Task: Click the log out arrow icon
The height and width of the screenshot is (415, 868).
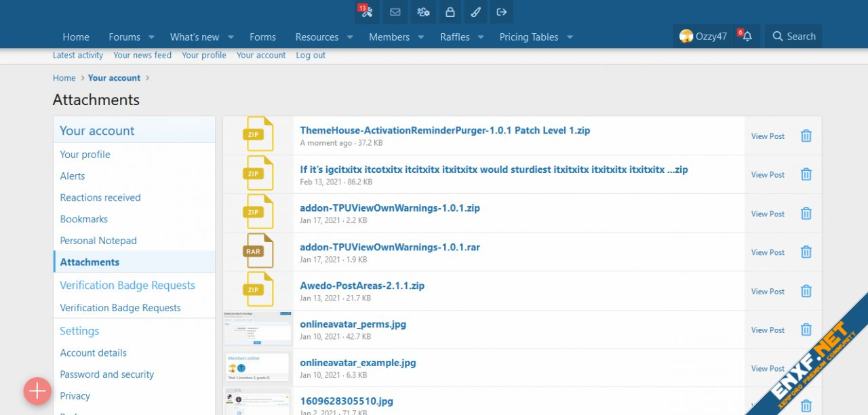Action: [x=502, y=12]
